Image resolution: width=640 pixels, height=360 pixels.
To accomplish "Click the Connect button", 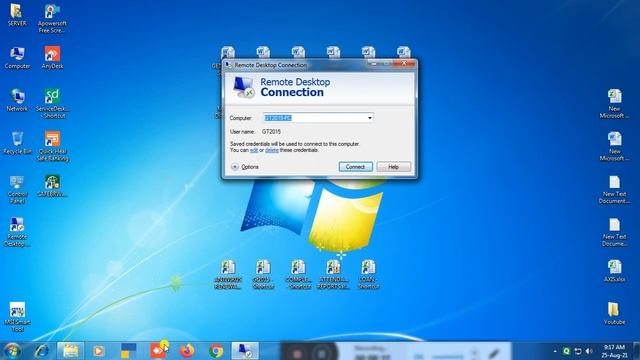I will click(x=356, y=167).
